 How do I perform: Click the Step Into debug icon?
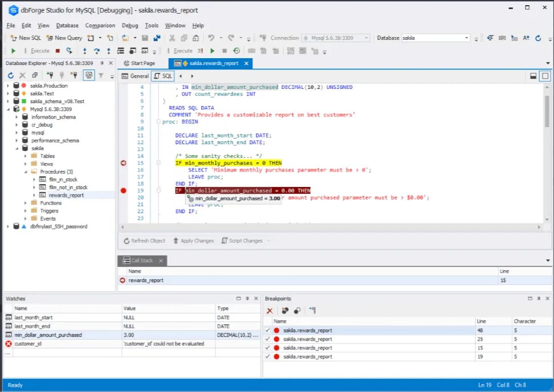pos(84,51)
